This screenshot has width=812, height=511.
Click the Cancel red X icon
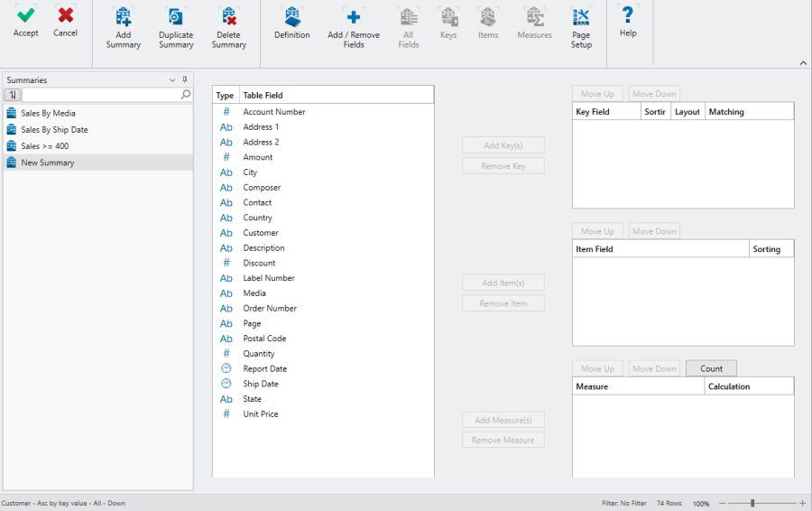point(65,15)
